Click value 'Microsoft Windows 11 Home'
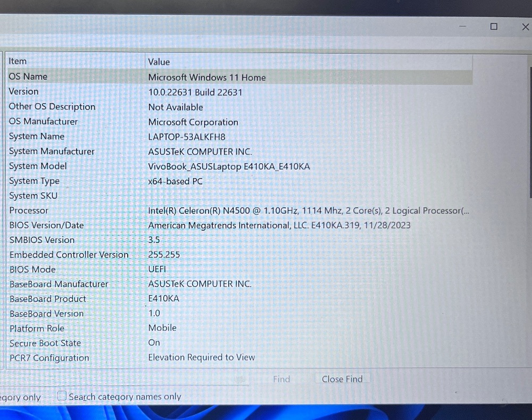The height and width of the screenshot is (420, 532). tap(207, 78)
